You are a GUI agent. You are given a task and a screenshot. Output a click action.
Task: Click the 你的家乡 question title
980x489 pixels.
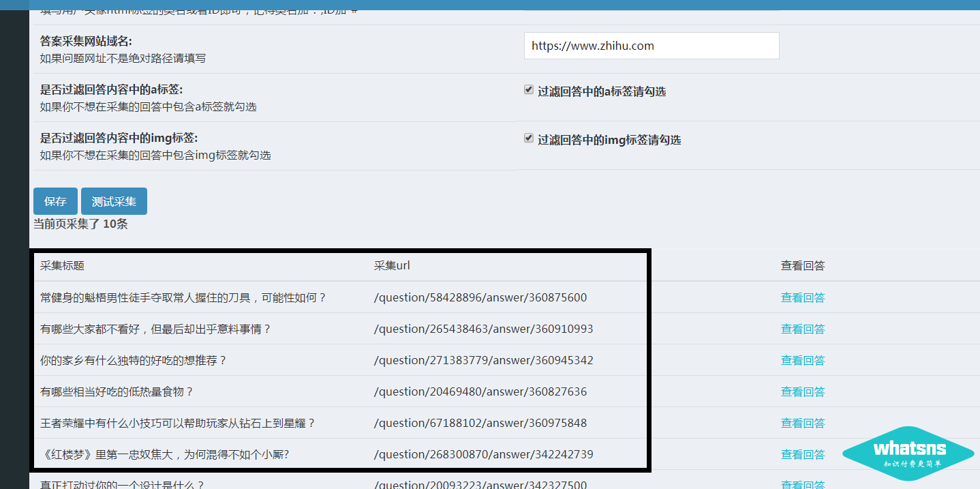(134, 360)
